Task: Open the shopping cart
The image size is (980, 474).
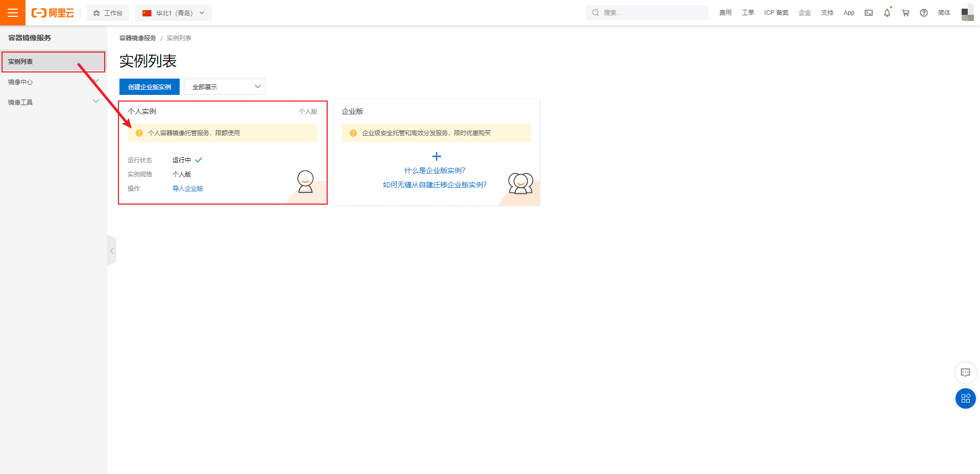Action: pos(905,13)
